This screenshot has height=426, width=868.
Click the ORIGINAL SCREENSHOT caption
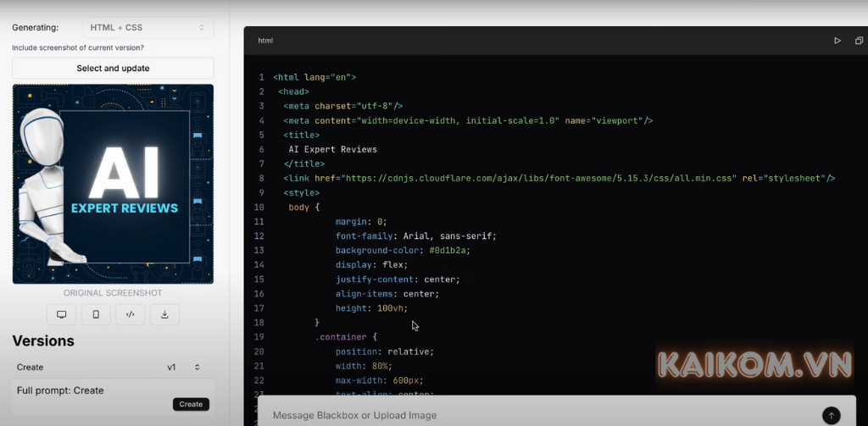click(113, 293)
